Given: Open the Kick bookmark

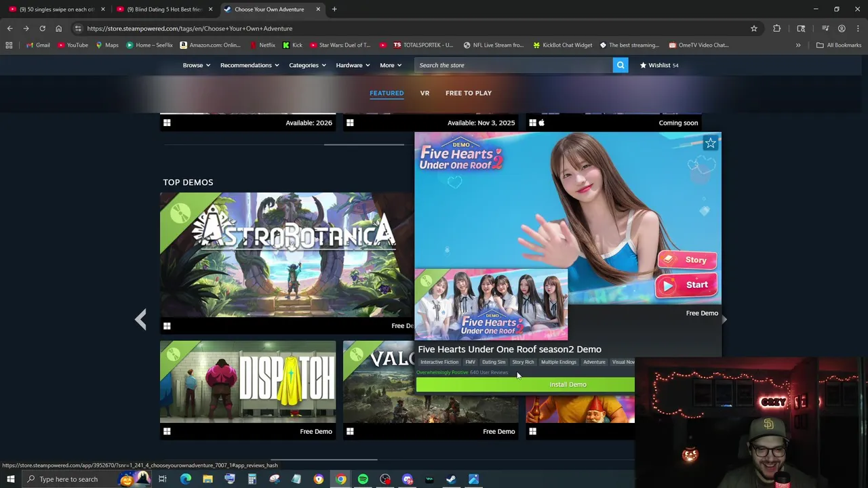Looking at the screenshot, I should point(292,45).
